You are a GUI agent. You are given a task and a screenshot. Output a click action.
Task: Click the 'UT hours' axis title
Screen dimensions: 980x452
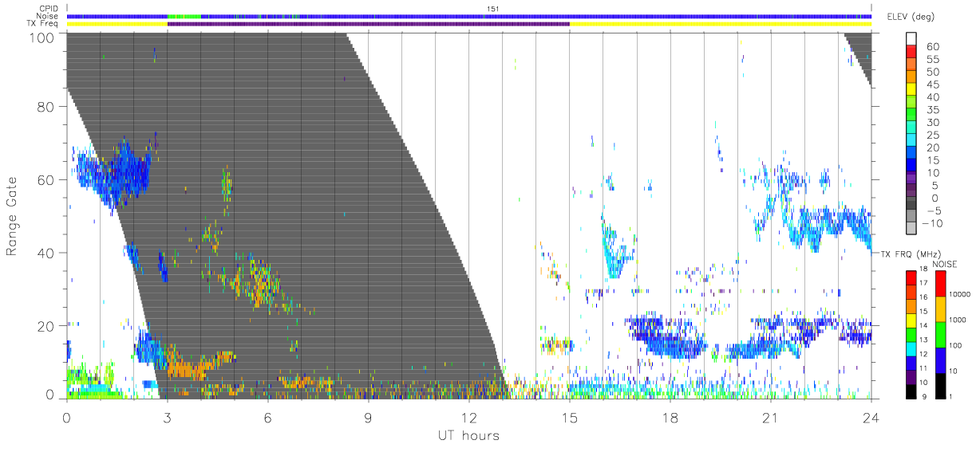[468, 436]
